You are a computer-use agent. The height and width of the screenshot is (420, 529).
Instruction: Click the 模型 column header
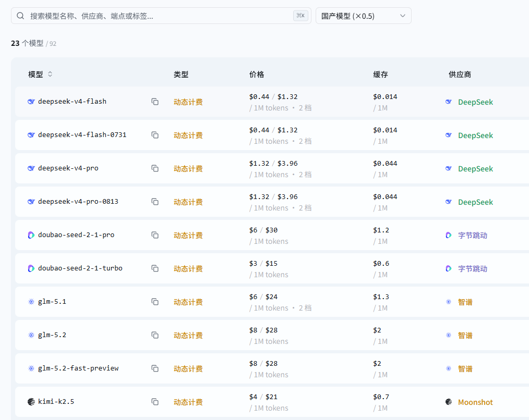coord(35,75)
